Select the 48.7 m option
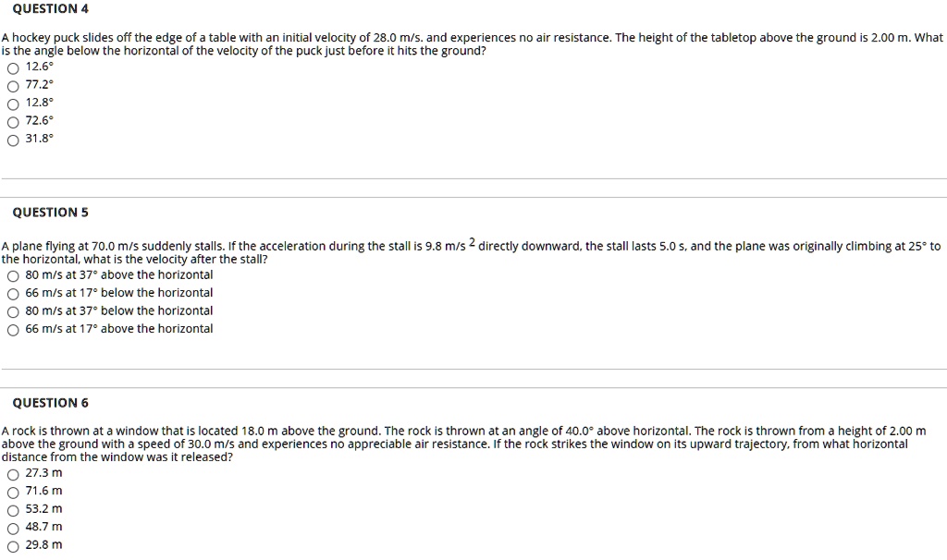This screenshot has width=947, height=560. tap(13, 528)
